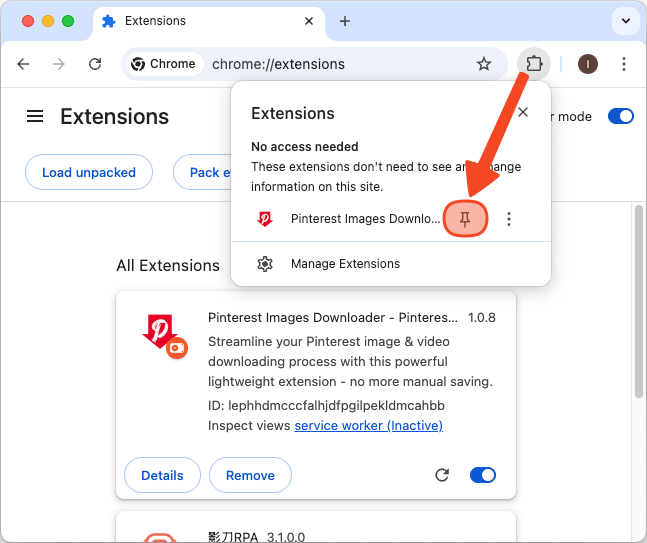Reload the page from the toolbar
This screenshot has height=543, width=647.
95,64
